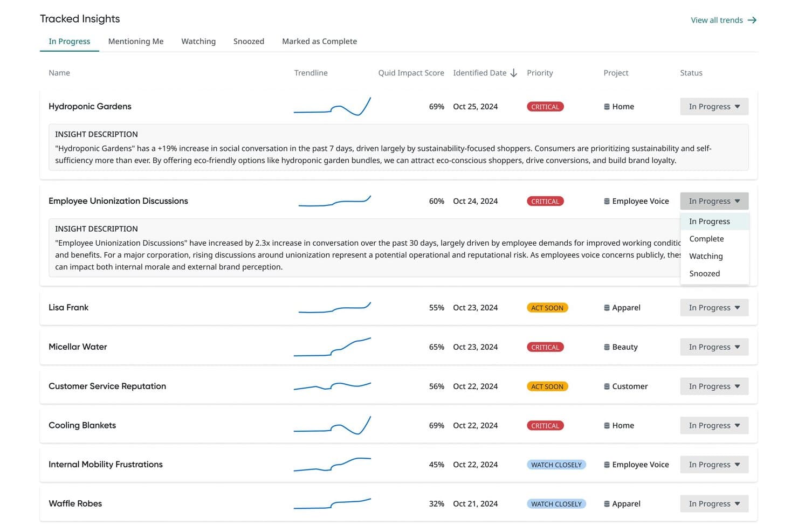Click the project icon beside Beauty
Screen dimensions: 798x532
pyautogui.click(x=607, y=347)
